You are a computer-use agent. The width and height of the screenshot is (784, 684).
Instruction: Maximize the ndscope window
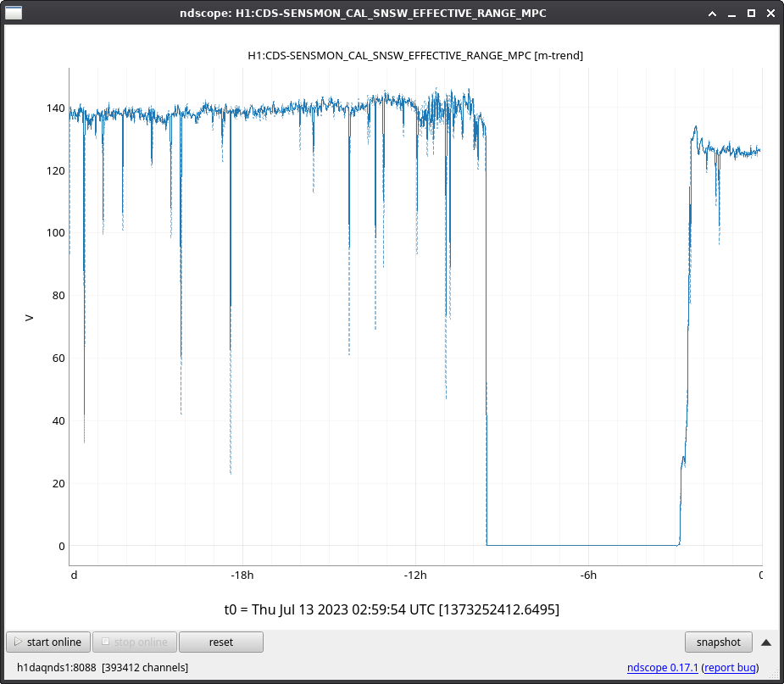coord(751,13)
